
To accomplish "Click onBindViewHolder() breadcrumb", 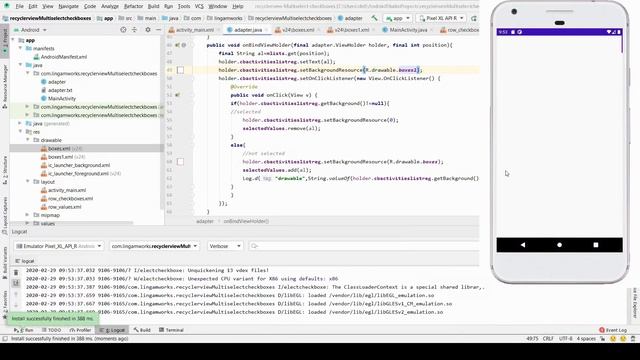I will (246, 221).
